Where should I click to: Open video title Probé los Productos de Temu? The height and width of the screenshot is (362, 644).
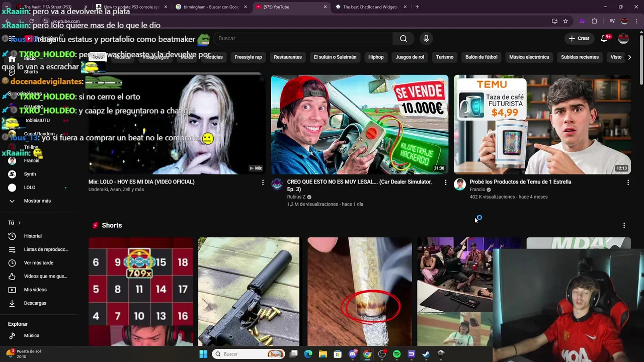[520, 182]
